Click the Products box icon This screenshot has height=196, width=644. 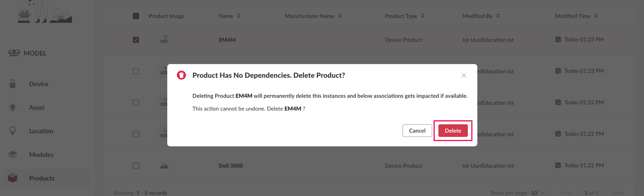[x=13, y=178]
